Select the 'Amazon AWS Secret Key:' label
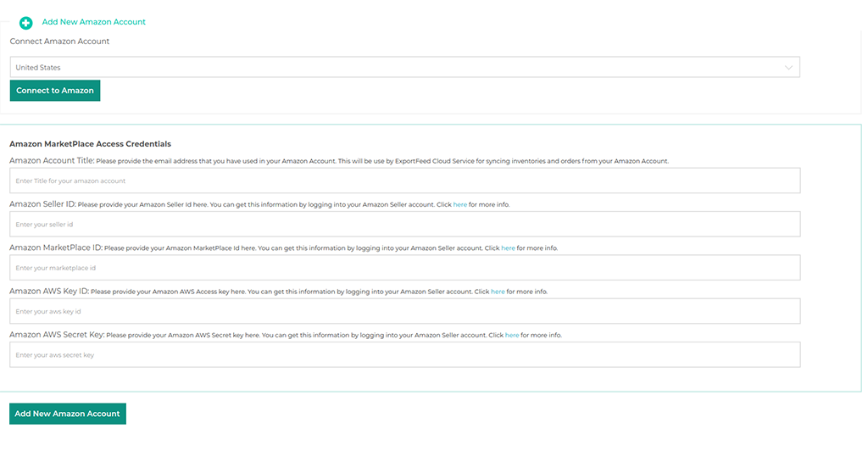 57,334
